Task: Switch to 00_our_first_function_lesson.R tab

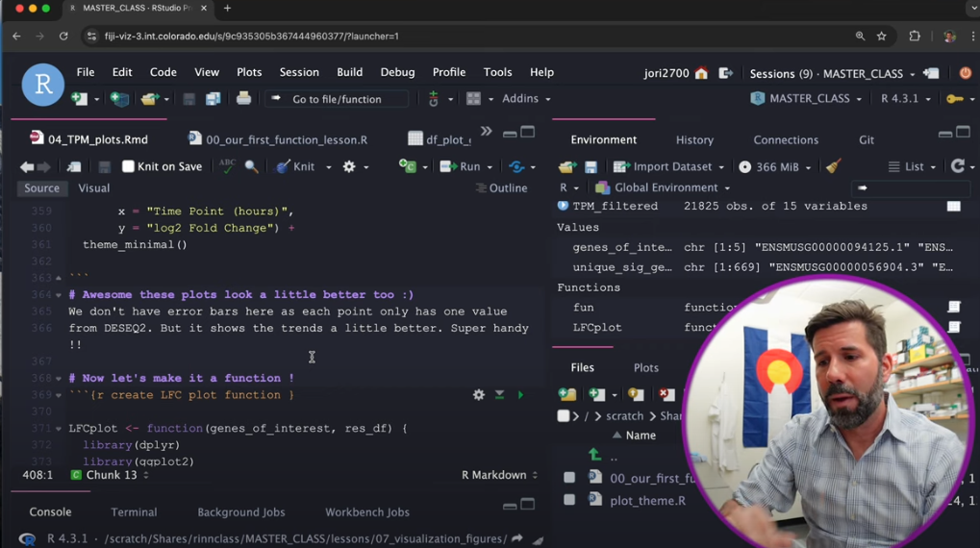Action: [278, 139]
